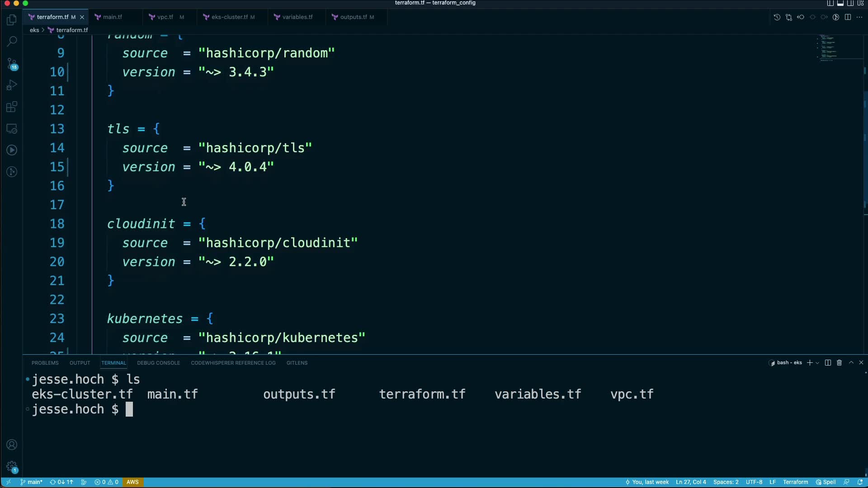Open Run and Debug view
This screenshot has width=868, height=488.
point(12,85)
